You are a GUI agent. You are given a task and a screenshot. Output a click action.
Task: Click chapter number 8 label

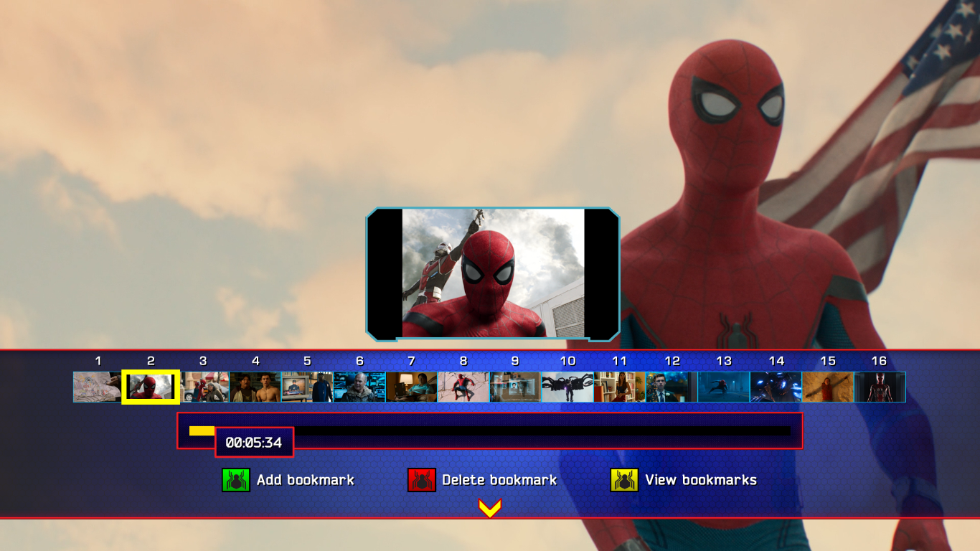[463, 361]
